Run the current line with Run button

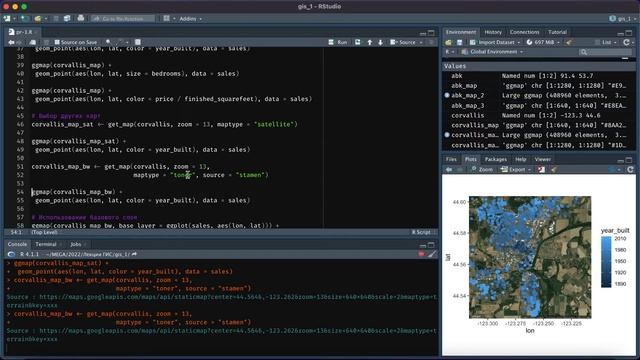338,42
